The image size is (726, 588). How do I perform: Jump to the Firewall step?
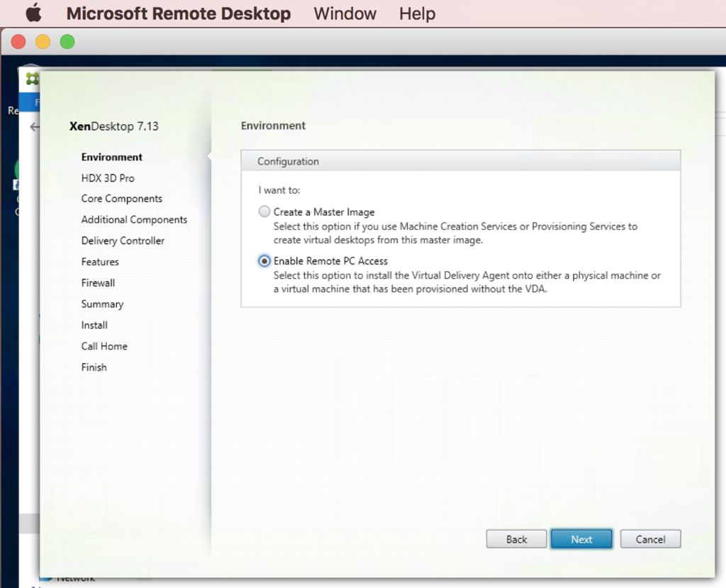pyautogui.click(x=98, y=283)
